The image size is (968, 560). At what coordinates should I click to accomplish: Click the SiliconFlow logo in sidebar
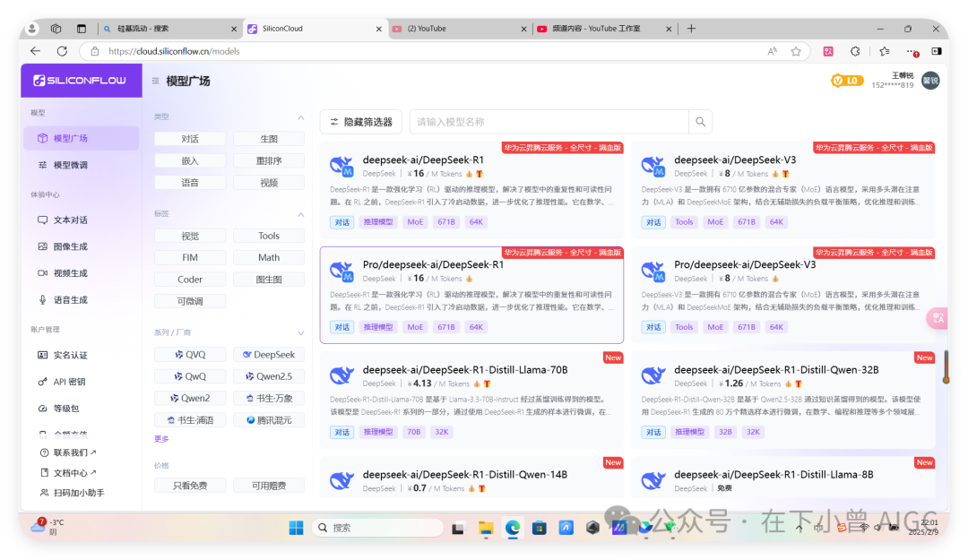click(81, 81)
